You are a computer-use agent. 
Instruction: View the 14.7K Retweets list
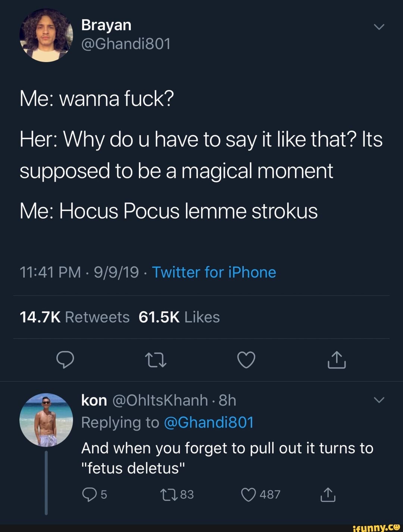click(74, 317)
